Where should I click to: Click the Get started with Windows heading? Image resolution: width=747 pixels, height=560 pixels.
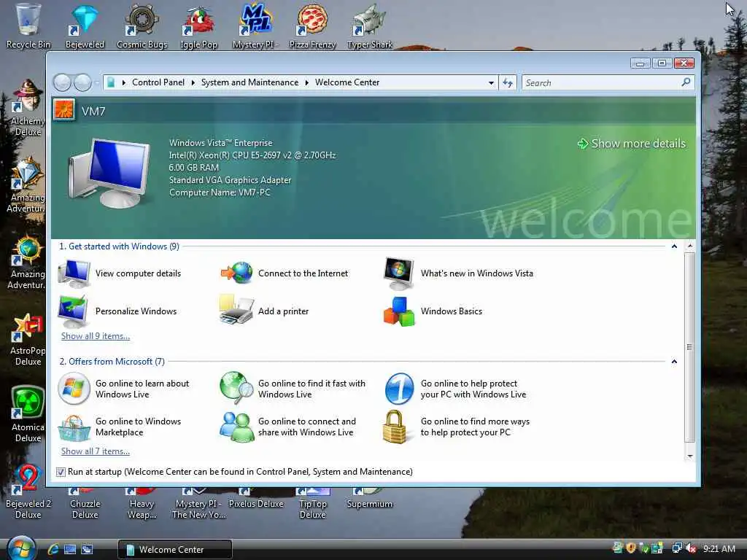[x=119, y=246]
